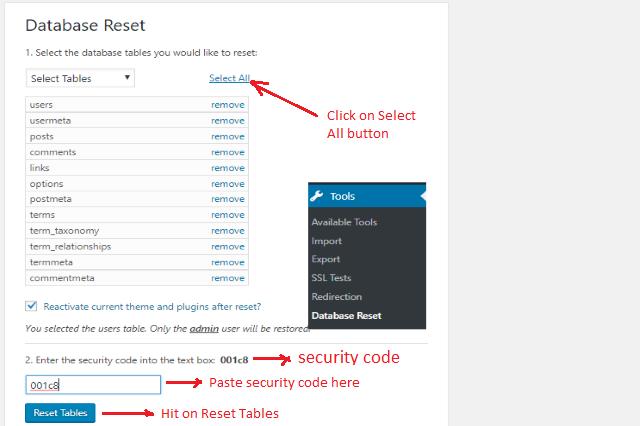Screen dimensions: 640x426
Task: Click the comments table name
Action: click(x=53, y=152)
